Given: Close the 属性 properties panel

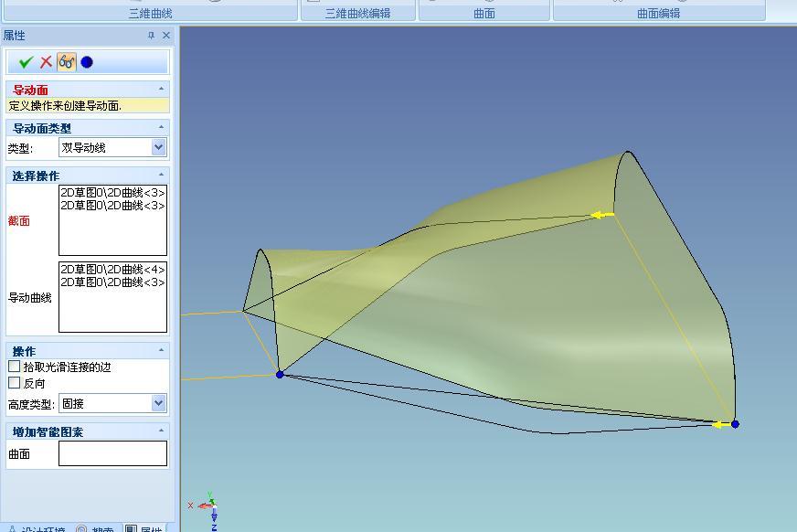Looking at the screenshot, I should [x=166, y=36].
